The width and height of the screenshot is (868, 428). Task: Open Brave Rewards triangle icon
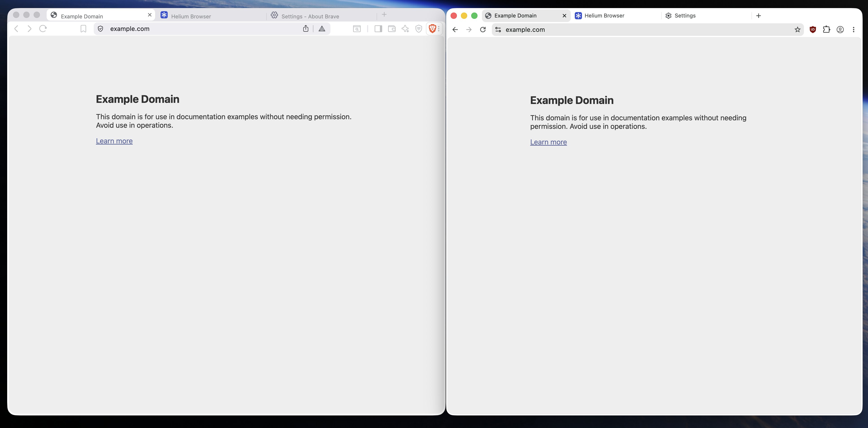(322, 29)
